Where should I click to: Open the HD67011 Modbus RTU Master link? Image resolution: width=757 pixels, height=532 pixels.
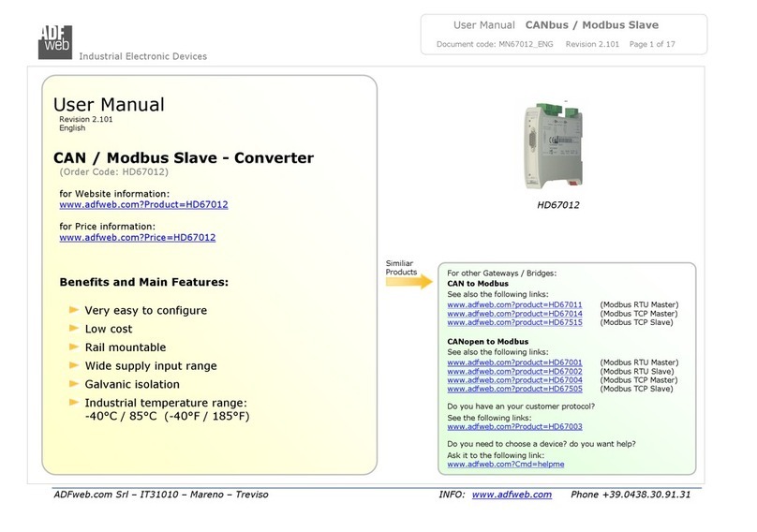514,304
